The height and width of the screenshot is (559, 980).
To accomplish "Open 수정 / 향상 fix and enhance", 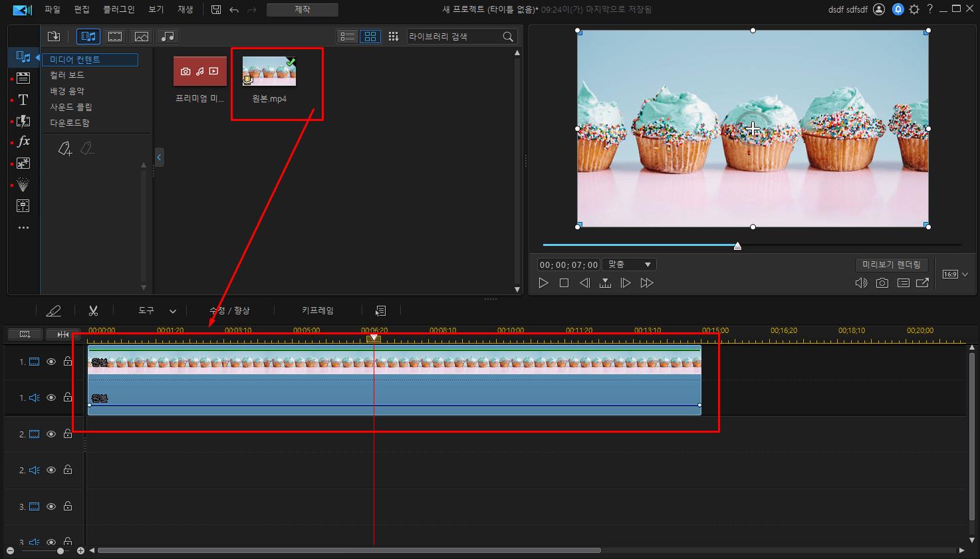I will (229, 310).
